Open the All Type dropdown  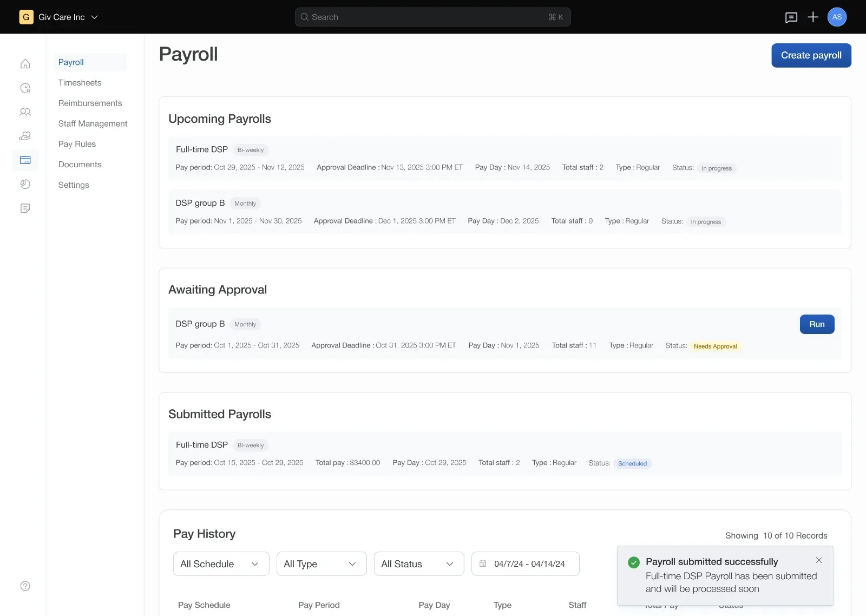(322, 564)
